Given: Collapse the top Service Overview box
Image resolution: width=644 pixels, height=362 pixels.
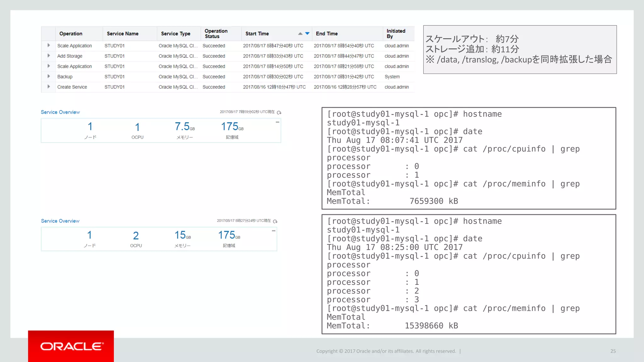Looking at the screenshot, I should click(x=277, y=122).
